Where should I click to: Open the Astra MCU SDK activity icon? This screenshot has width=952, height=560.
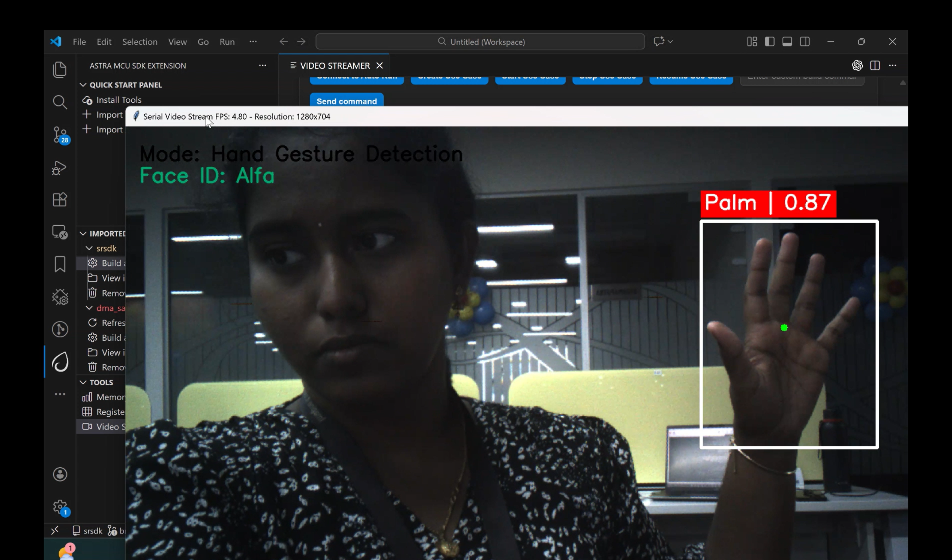coord(60,362)
